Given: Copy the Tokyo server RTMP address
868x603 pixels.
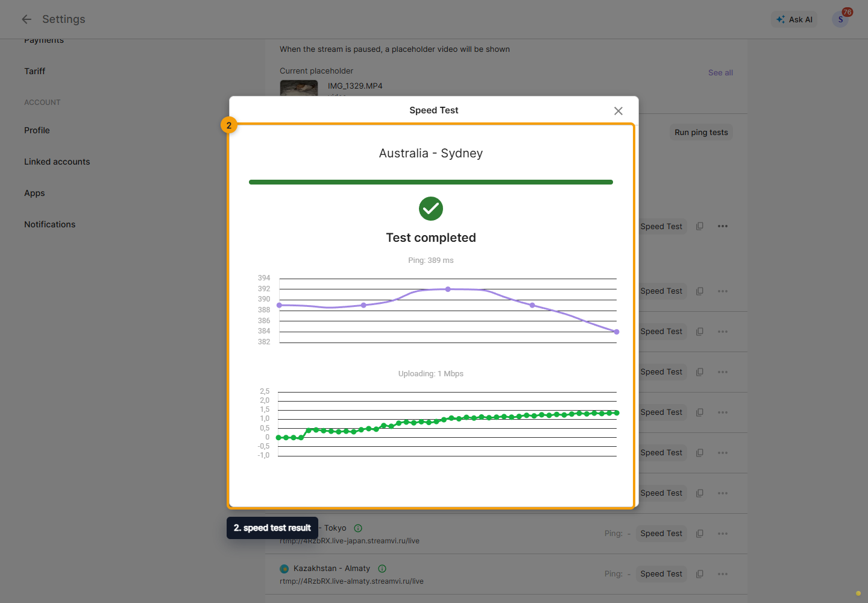Looking at the screenshot, I should tap(700, 534).
